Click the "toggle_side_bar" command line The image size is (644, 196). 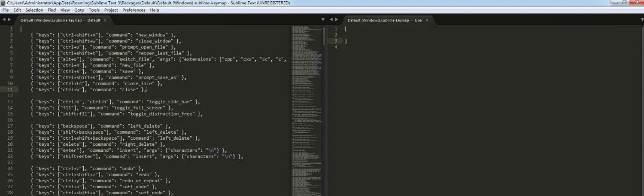tap(115, 102)
